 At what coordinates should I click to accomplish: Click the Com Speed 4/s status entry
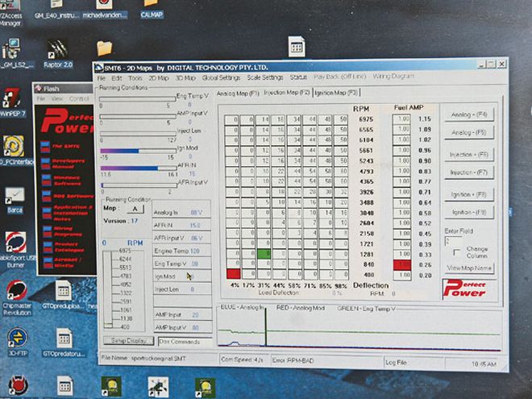click(242, 360)
